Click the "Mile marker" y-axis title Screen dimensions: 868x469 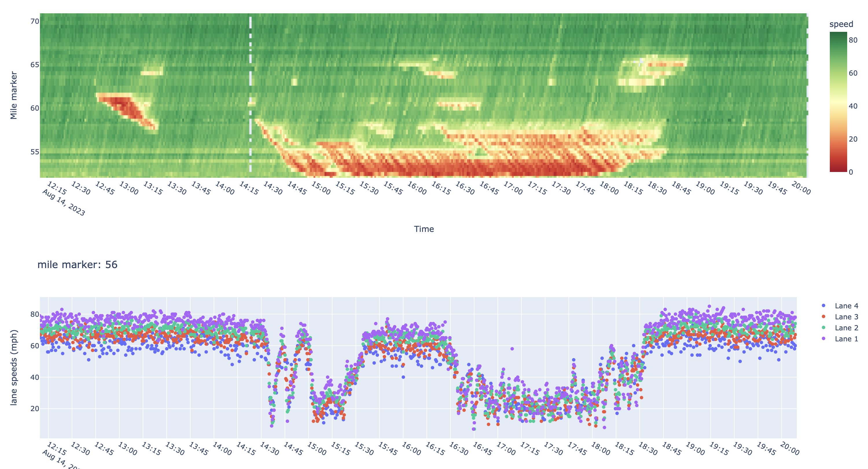(x=14, y=95)
